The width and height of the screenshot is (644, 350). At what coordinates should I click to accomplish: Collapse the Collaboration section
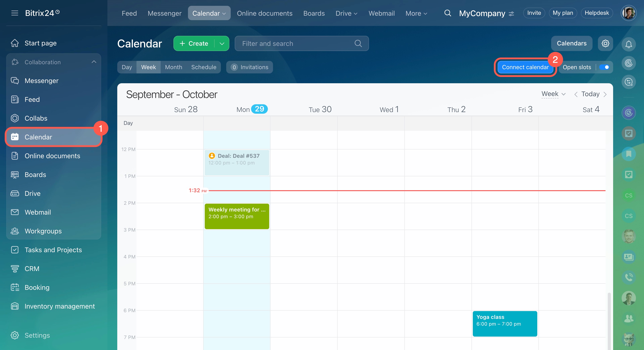point(94,62)
